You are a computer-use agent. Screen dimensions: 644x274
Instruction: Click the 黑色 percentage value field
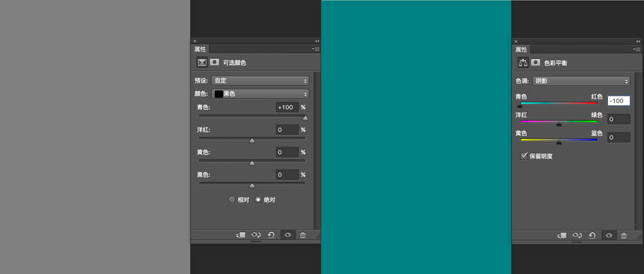click(287, 175)
